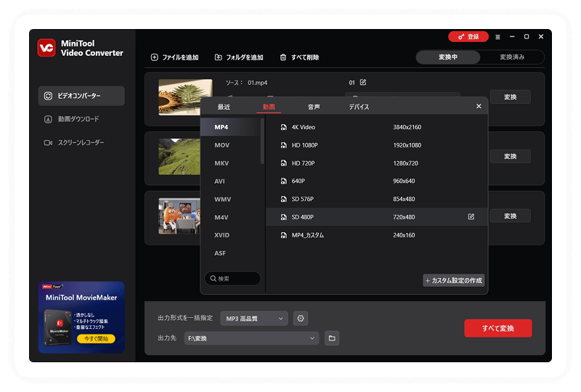Viewport: 581px width, 392px height.
Task: Click the format list scrollbar
Action: (262, 142)
